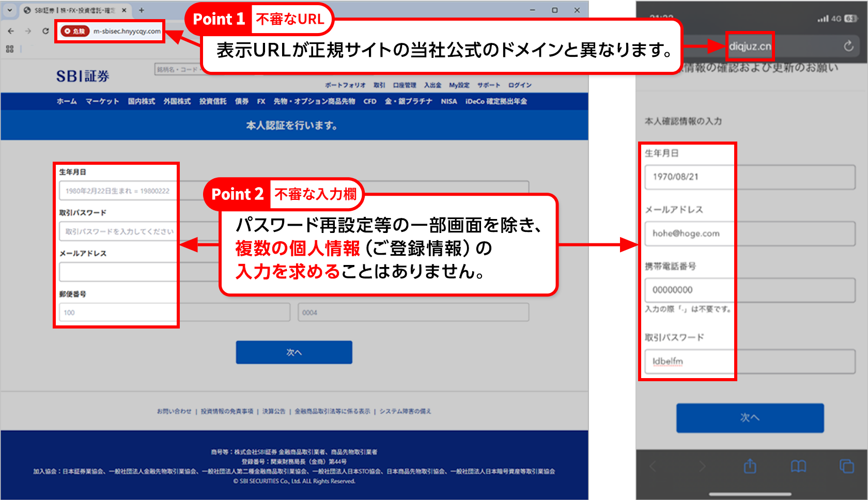Click the browser back arrow button
Screen dimensions: 868x500
11,31
